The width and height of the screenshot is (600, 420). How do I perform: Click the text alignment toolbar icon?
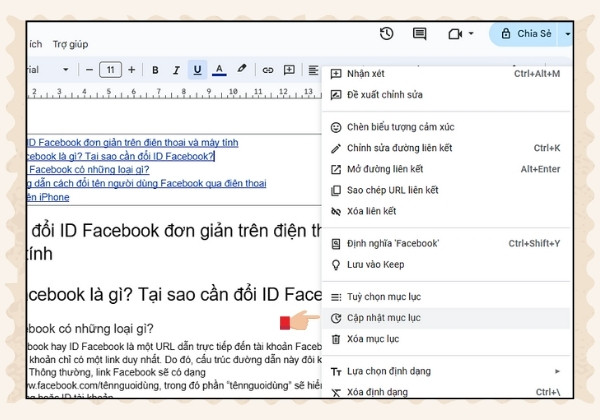tap(313, 70)
